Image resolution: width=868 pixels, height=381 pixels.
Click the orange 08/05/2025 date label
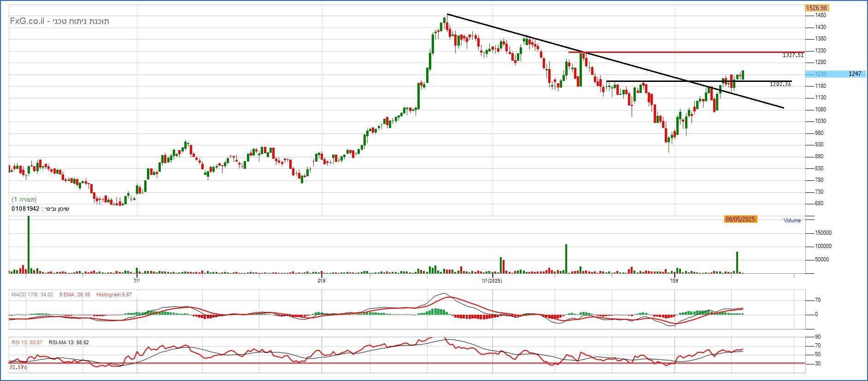pos(740,219)
